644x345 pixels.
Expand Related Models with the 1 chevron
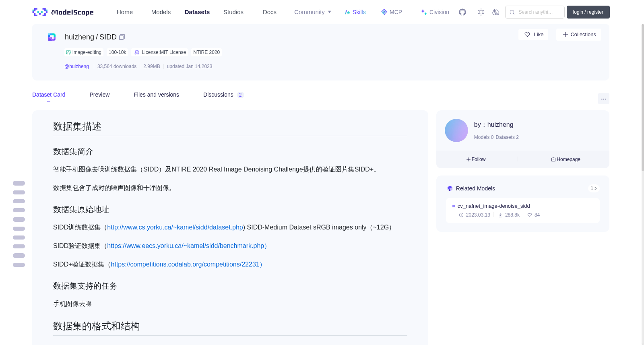pyautogui.click(x=593, y=188)
